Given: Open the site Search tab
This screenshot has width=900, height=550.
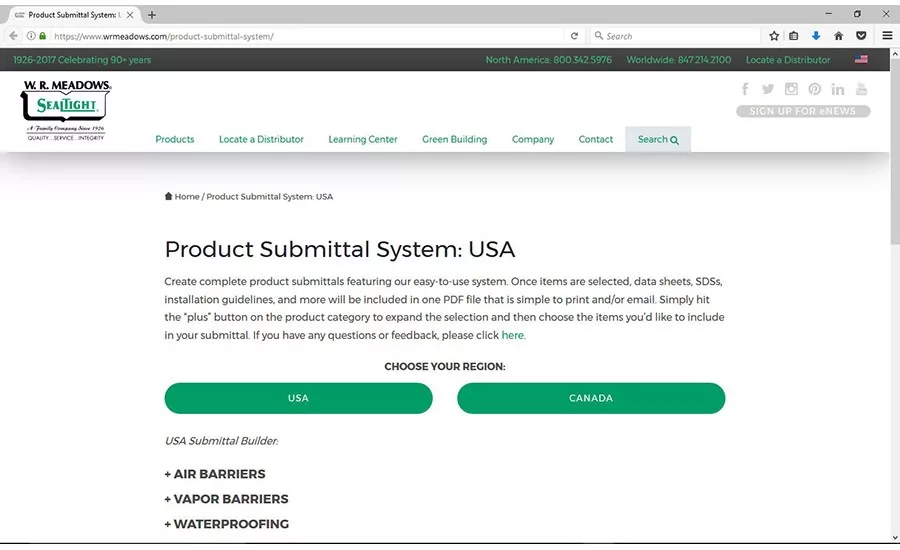Looking at the screenshot, I should [658, 140].
